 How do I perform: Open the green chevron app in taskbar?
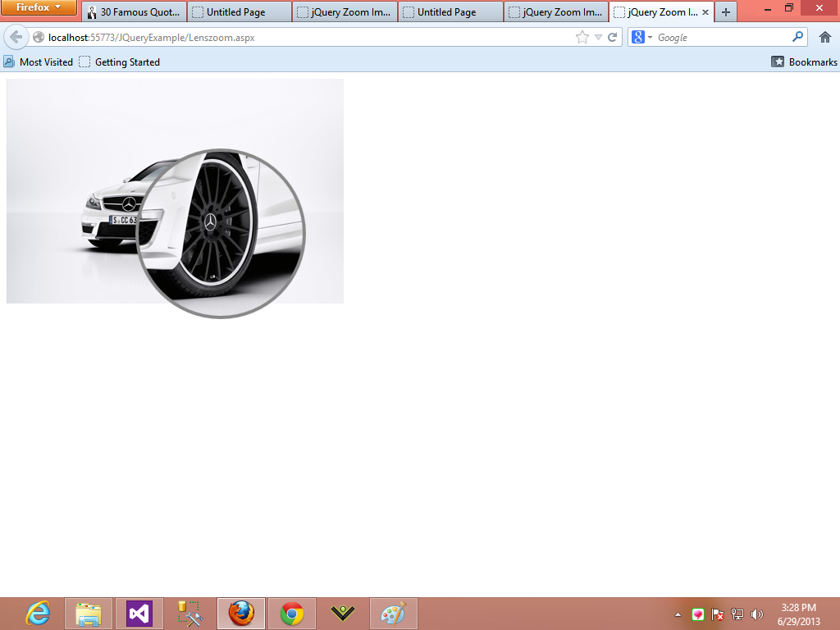pyautogui.click(x=343, y=614)
